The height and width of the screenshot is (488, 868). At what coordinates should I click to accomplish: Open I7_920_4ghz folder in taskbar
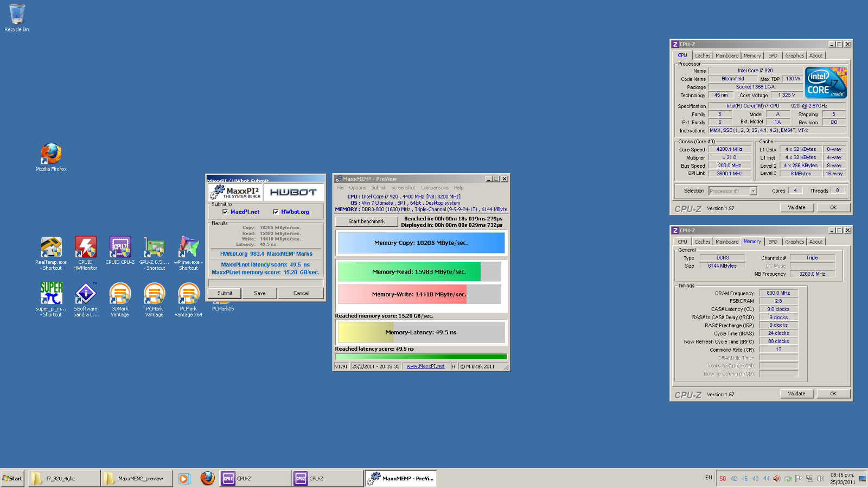point(64,479)
